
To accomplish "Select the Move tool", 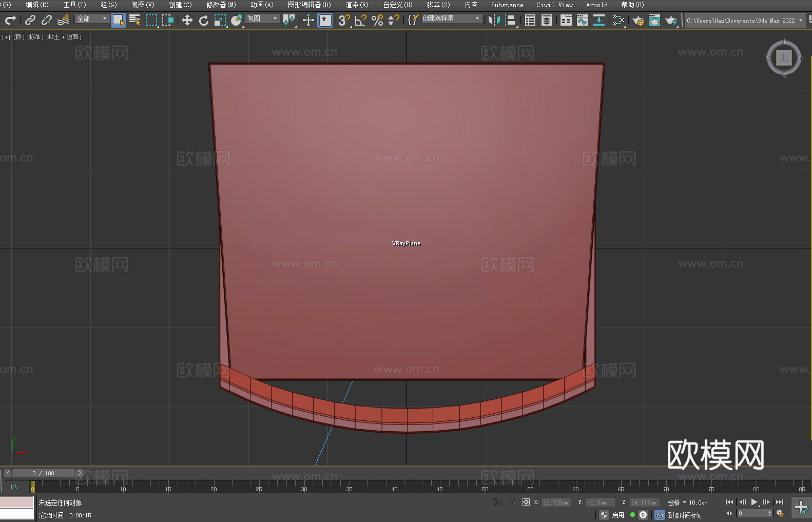I will click(187, 20).
